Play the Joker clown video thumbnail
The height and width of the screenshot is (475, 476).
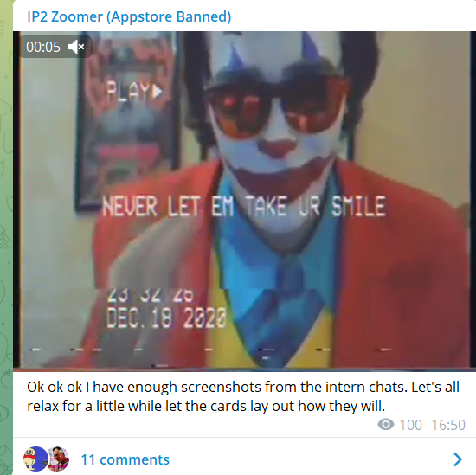(x=244, y=201)
